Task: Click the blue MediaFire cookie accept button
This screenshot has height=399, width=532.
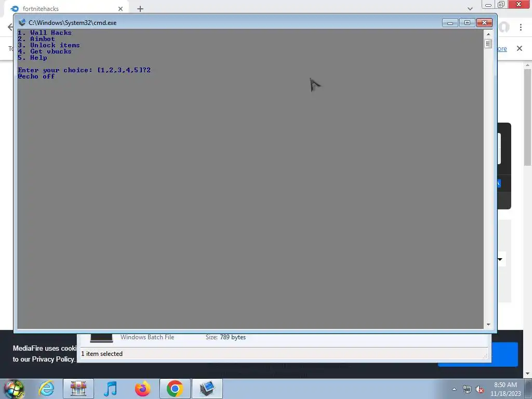Action: tap(504, 354)
